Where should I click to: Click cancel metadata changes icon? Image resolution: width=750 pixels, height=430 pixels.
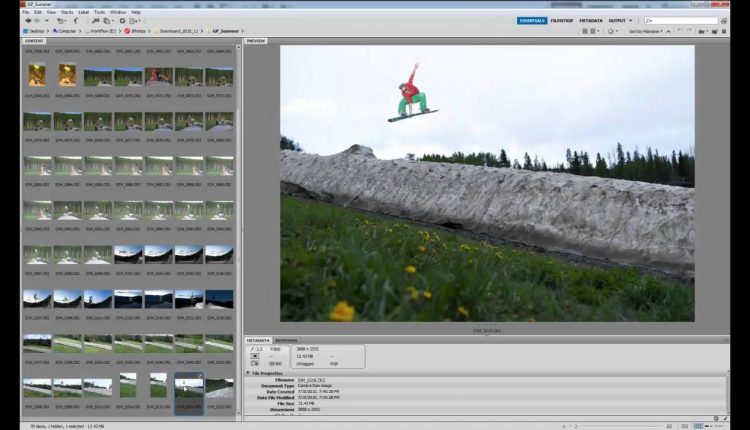tap(716, 419)
